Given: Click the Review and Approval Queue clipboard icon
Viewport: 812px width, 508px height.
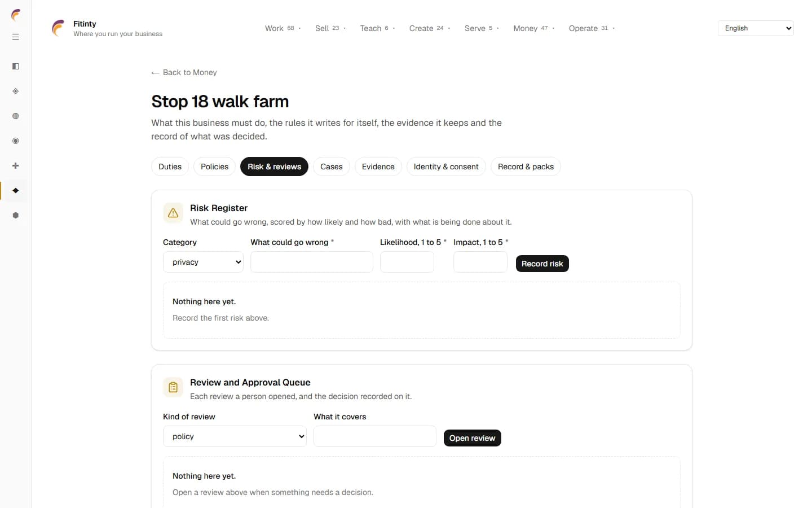Looking at the screenshot, I should (173, 387).
